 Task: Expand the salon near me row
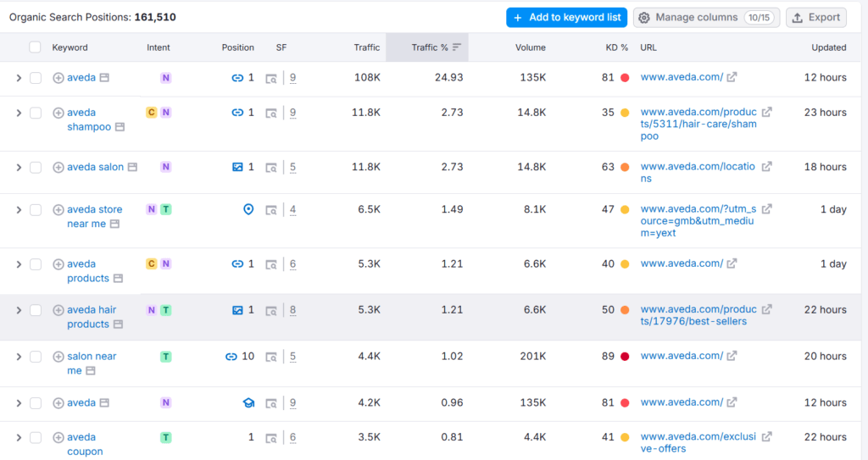point(19,357)
